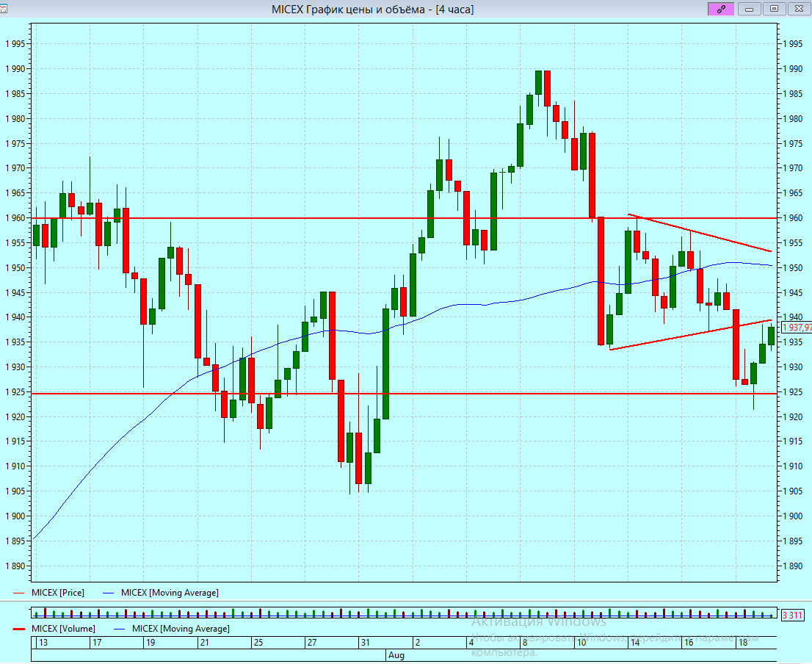Click date label 18 on the time axis
The height and width of the screenshot is (664, 812).
tap(742, 643)
